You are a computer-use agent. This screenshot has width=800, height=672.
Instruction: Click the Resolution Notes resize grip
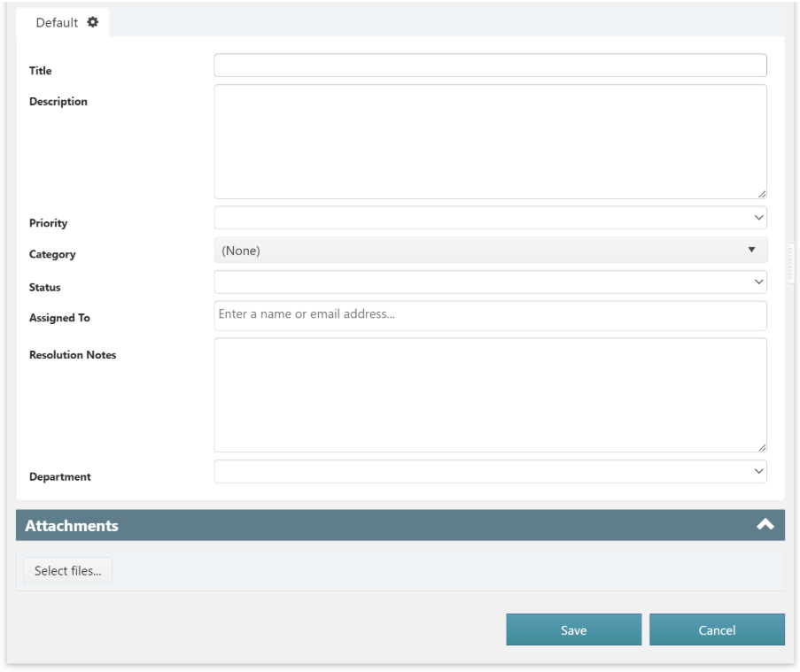(761, 446)
